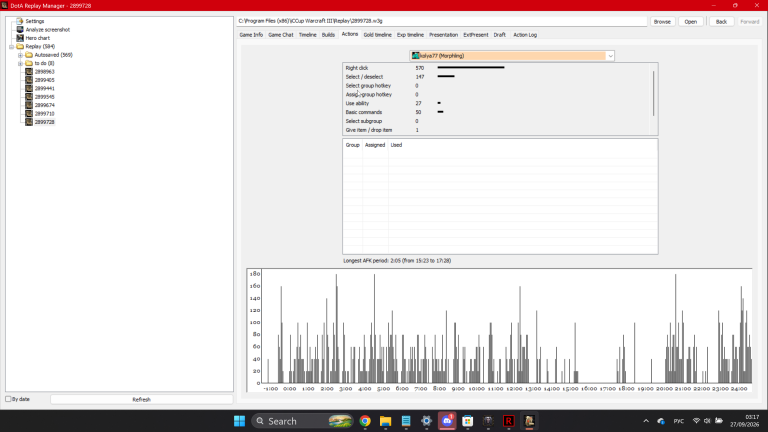Viewport: 768px width, 432px height.
Task: Switch to the Game Chat tab
Action: [281, 35]
